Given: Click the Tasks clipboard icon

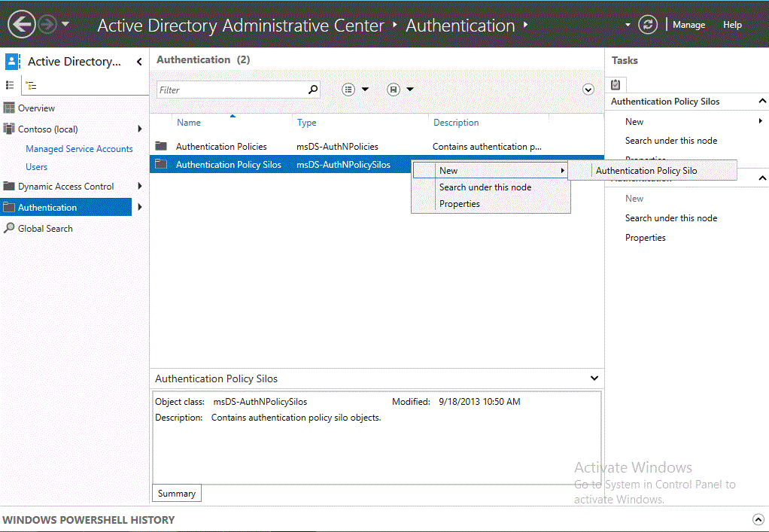Looking at the screenshot, I should point(616,84).
